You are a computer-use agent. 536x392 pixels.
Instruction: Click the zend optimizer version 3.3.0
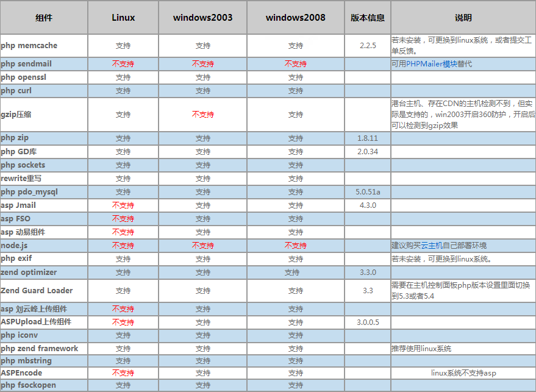click(x=368, y=273)
